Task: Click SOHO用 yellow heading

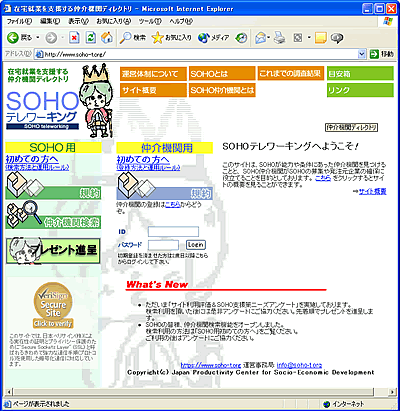Action: 53,147
